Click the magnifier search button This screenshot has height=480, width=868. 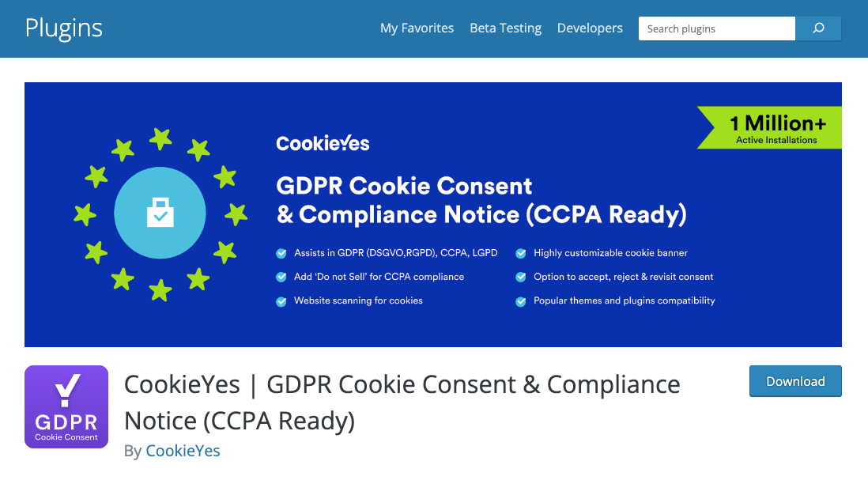pyautogui.click(x=818, y=28)
